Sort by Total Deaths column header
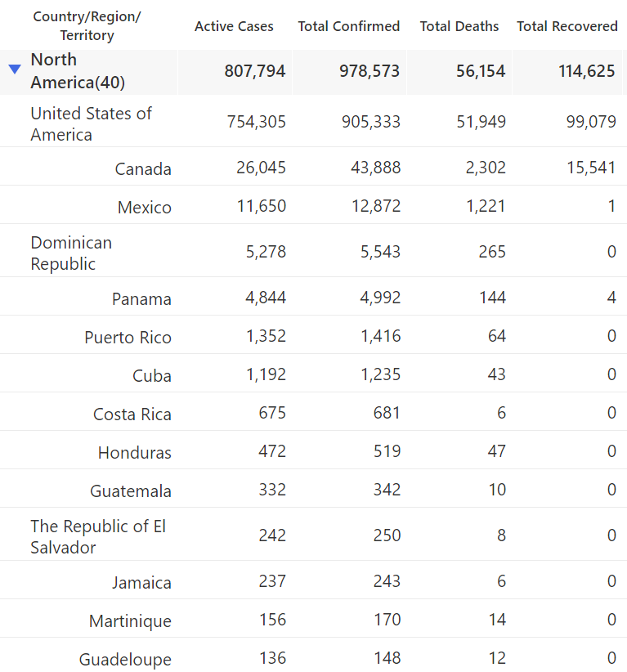 (459, 26)
